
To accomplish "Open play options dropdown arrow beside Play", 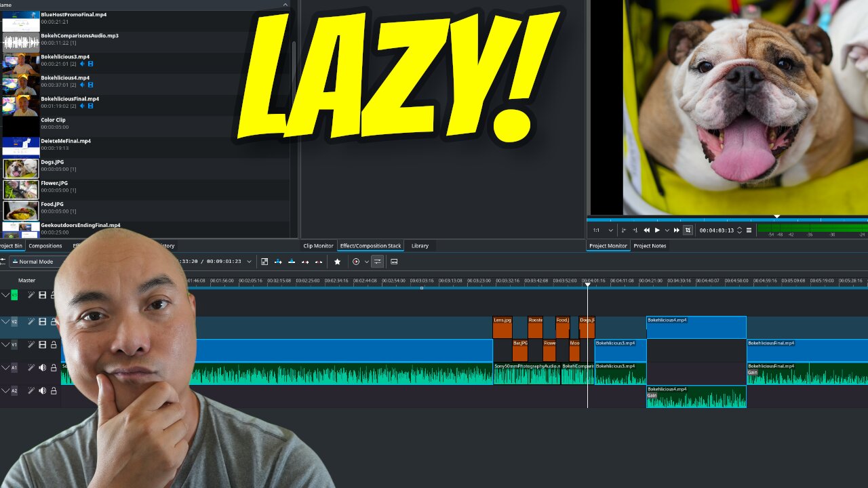I will coord(667,230).
